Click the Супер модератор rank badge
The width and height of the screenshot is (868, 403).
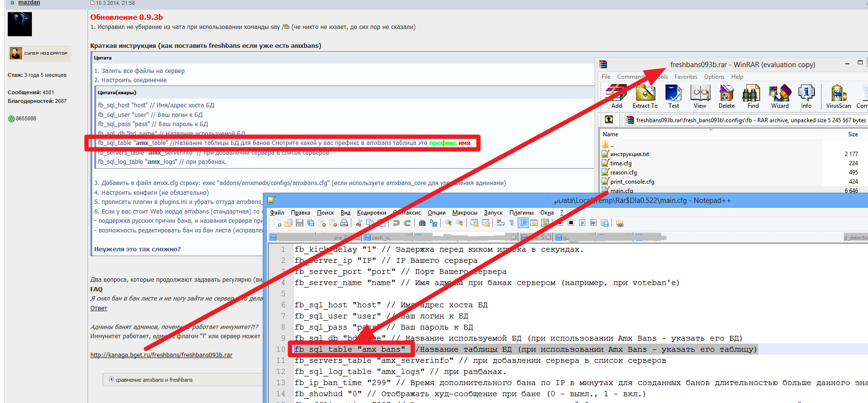[x=39, y=53]
